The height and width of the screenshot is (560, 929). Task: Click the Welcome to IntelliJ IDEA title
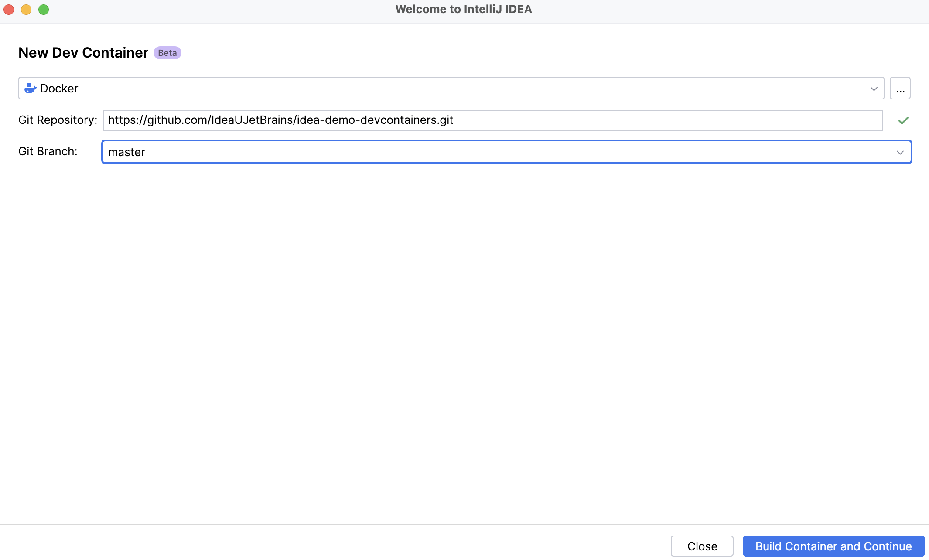click(464, 9)
